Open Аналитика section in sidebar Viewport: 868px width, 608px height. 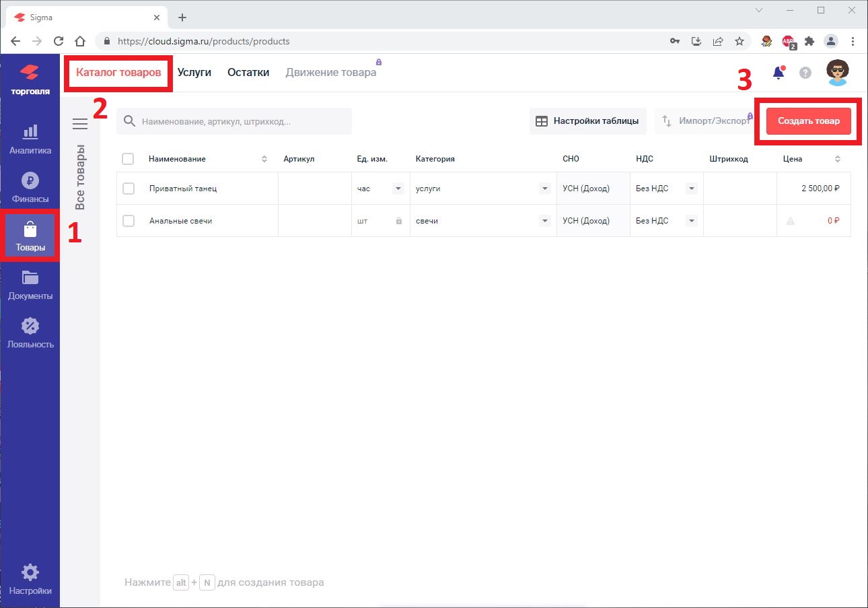[30, 139]
